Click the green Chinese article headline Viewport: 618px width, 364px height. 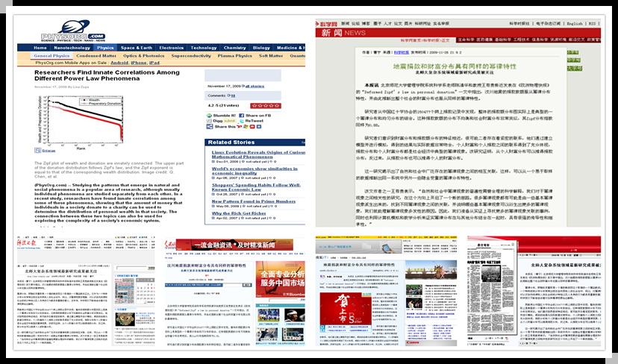click(454, 66)
